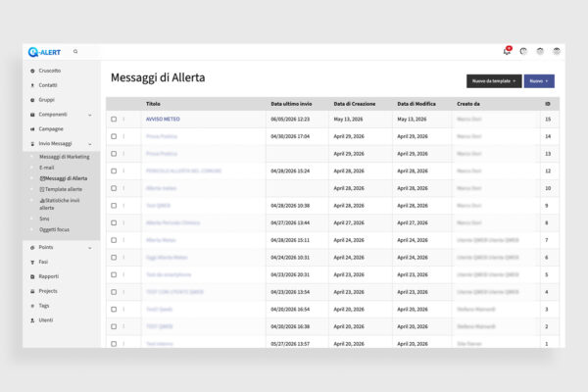Sort by Data ultimo invio column header
Viewport: 588px width, 392px height.
coord(291,104)
